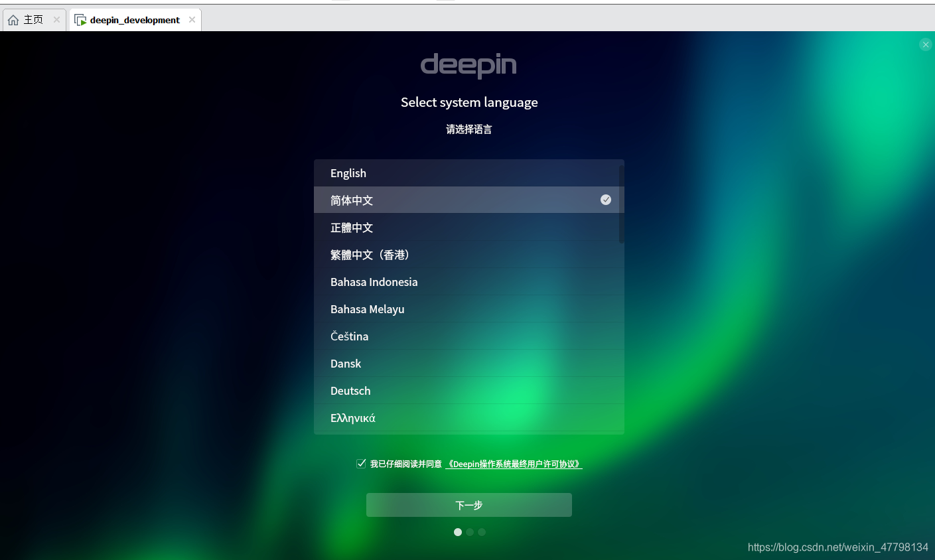Switch to the 主页 home tab
This screenshot has width=935, height=560.
33,20
